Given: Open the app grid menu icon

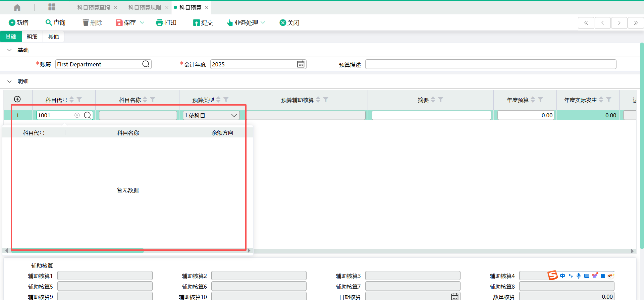Looking at the screenshot, I should tap(52, 7).
